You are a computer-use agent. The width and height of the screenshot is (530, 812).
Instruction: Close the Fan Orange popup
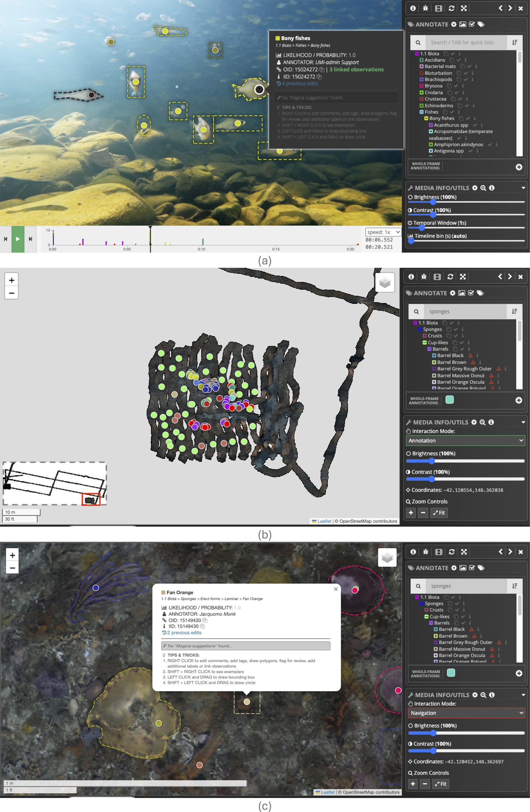point(335,589)
